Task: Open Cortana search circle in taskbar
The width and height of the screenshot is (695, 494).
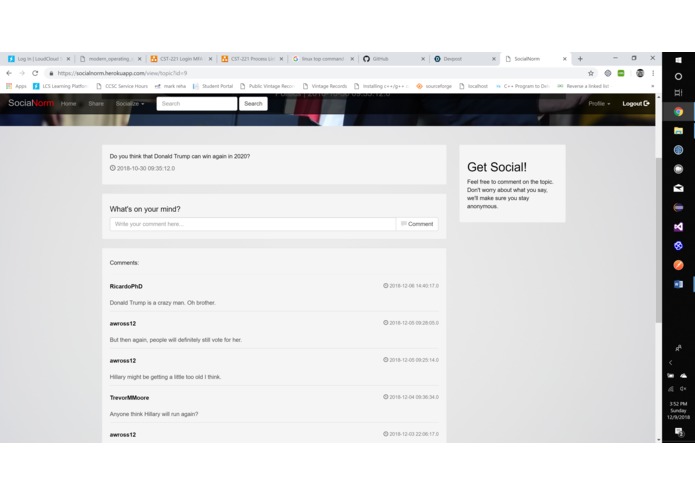Action: click(x=678, y=77)
